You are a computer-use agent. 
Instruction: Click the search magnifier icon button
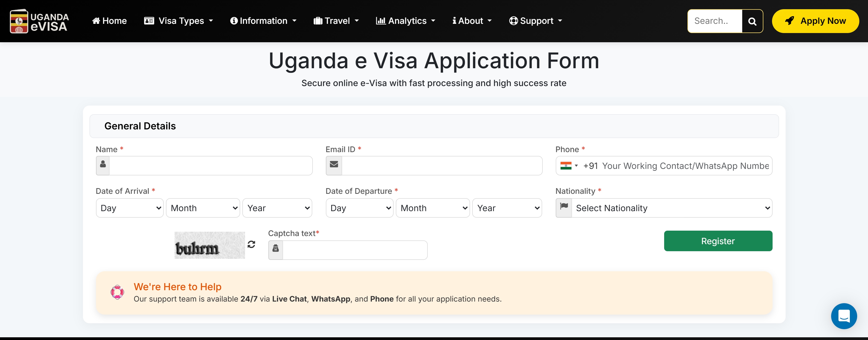point(752,21)
